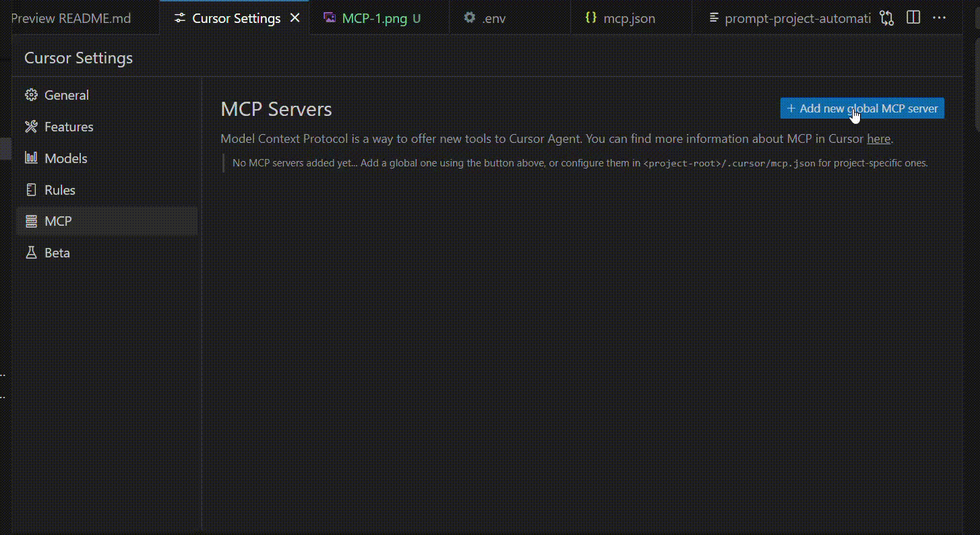Select the MCP settings section
The width and height of the screenshot is (980, 535).
tap(106, 221)
